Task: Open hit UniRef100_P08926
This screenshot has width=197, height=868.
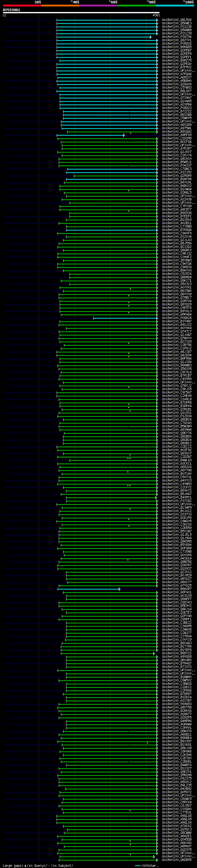Action: (176, 43)
